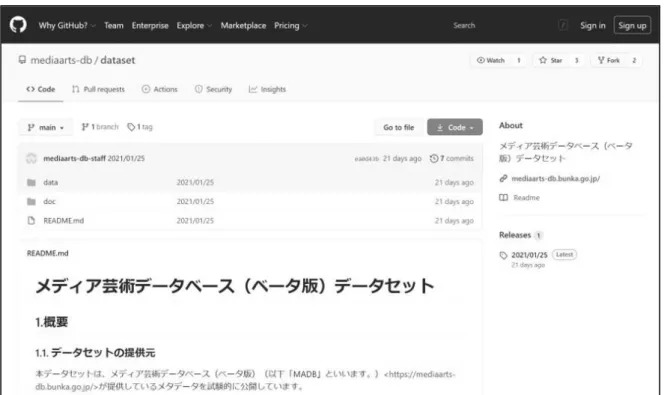Click the Latest release badge
The width and height of the screenshot is (664, 395).
tap(564, 254)
